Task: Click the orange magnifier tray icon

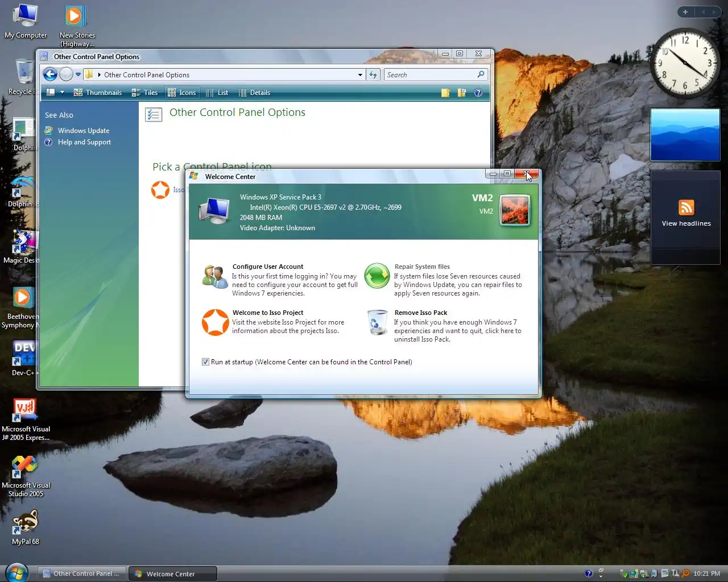Action: (x=686, y=573)
